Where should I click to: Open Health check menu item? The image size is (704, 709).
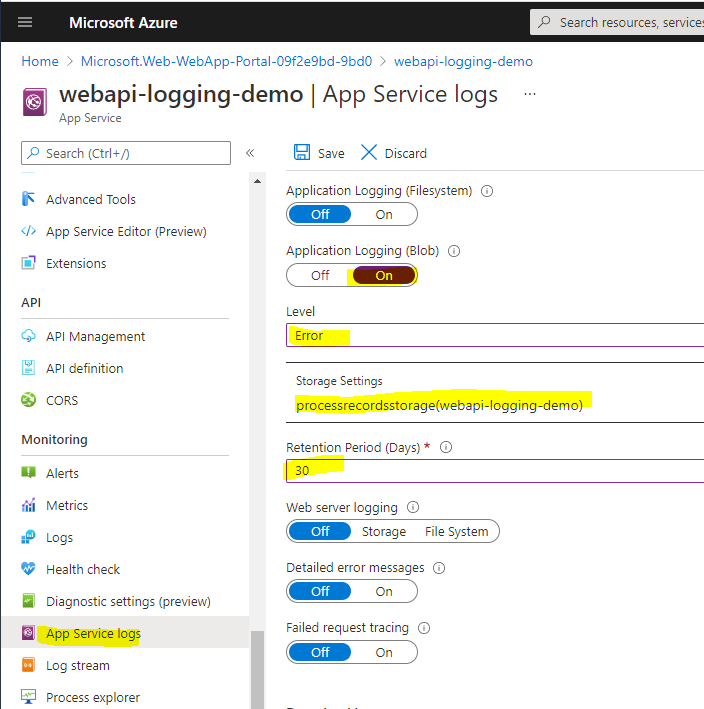[x=83, y=569]
